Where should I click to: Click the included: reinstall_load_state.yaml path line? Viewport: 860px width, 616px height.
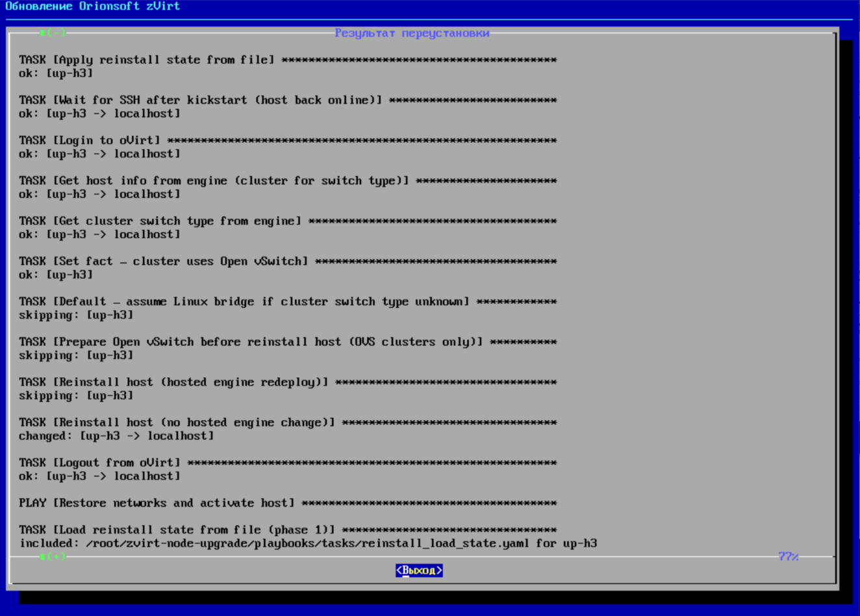pyautogui.click(x=308, y=543)
